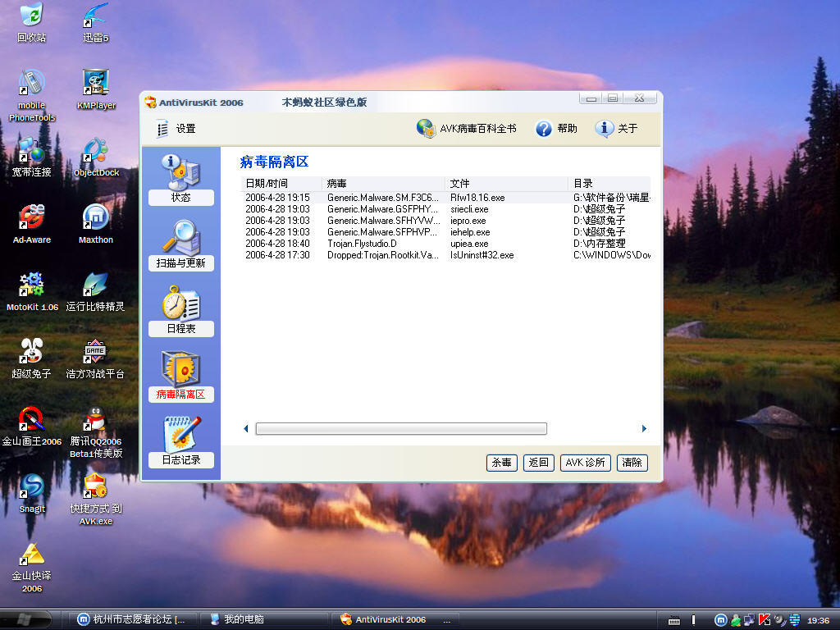The image size is (840, 630).
Task: Open AVK病毒百科全书 virus encyclopedia
Action: tap(426, 129)
